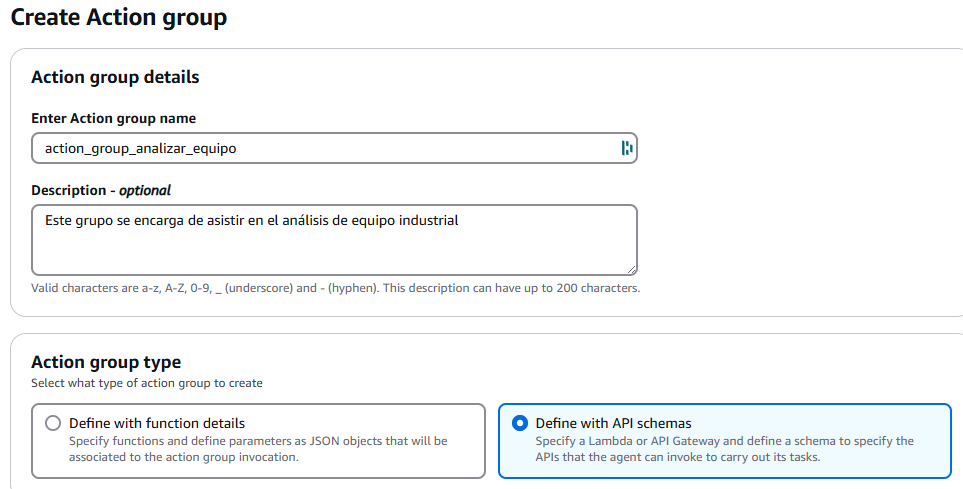This screenshot has height=489, width=963.
Task: Click the 'Description - optional' label
Action: (x=101, y=190)
